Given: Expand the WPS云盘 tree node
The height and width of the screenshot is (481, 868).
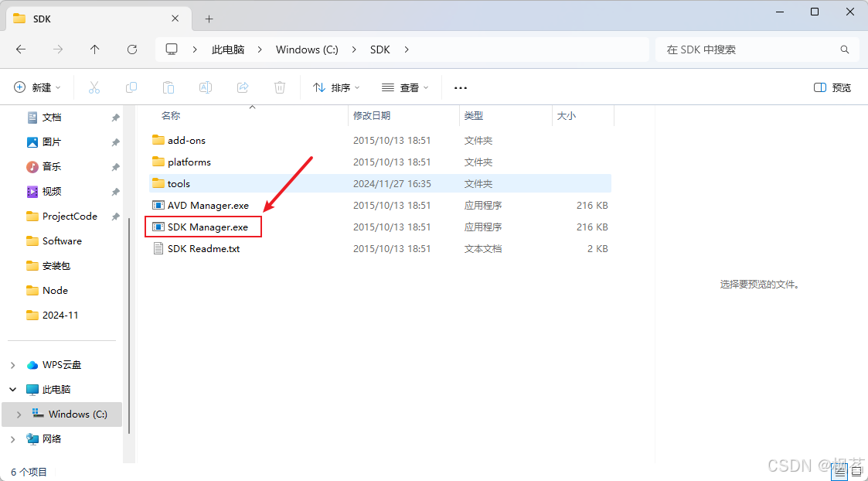Looking at the screenshot, I should [x=13, y=365].
